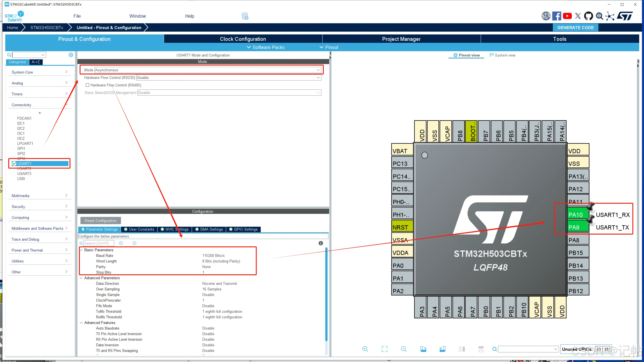Open the Facebook link icon

(557, 16)
